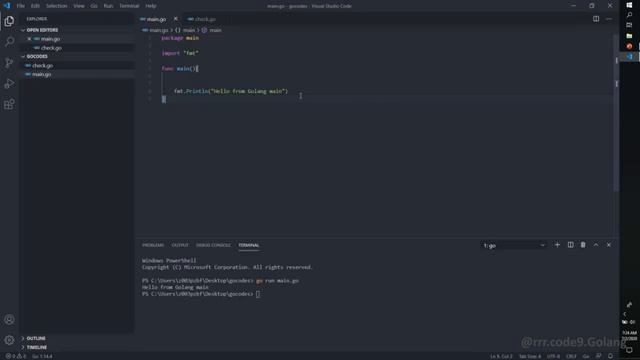Close the main.go editor tab
640x360 pixels.
(x=176, y=19)
